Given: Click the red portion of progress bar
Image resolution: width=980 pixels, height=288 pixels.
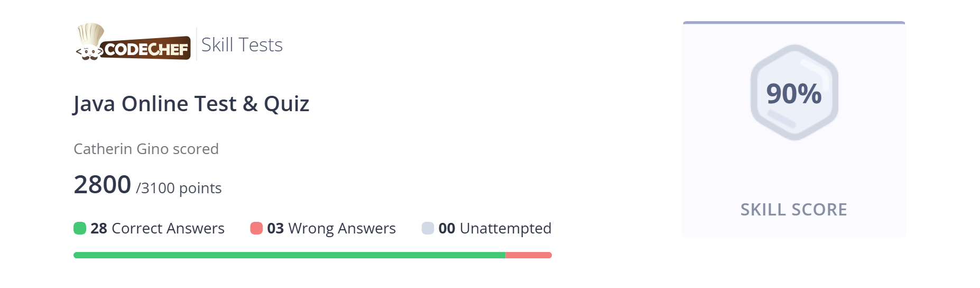Looking at the screenshot, I should coord(529,255).
